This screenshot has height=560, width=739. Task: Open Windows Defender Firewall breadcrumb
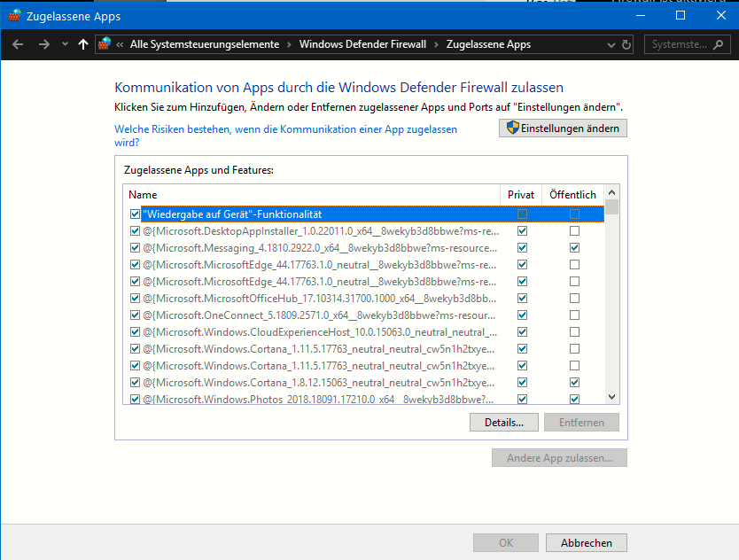[362, 44]
